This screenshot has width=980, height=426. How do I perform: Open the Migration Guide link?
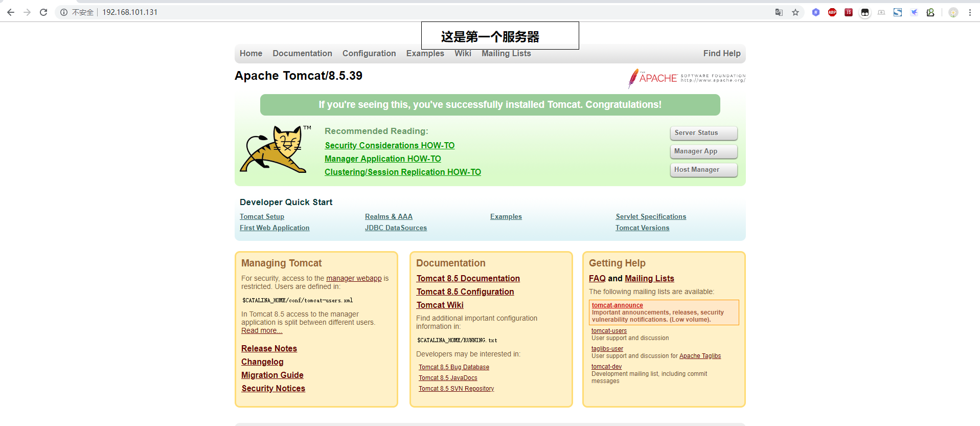point(272,375)
